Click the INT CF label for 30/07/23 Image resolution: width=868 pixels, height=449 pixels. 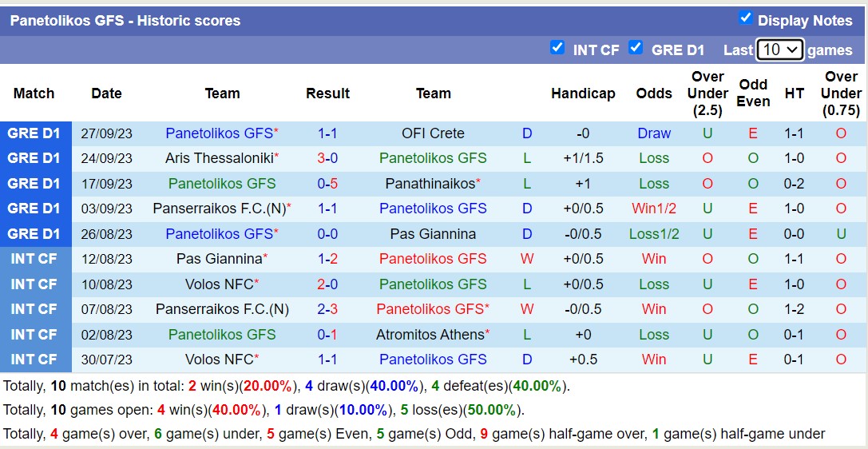(34, 360)
